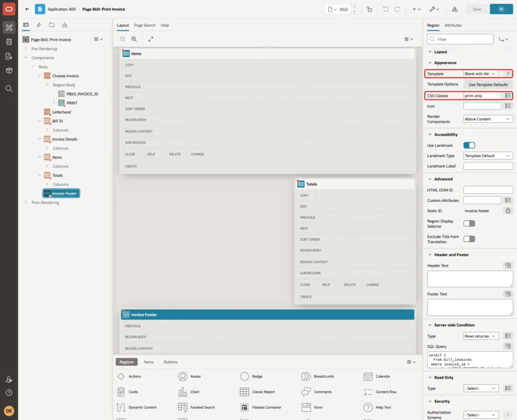Click the redo icon in toolbar
Viewport: 517px width, 420px height.
[x=397, y=9]
